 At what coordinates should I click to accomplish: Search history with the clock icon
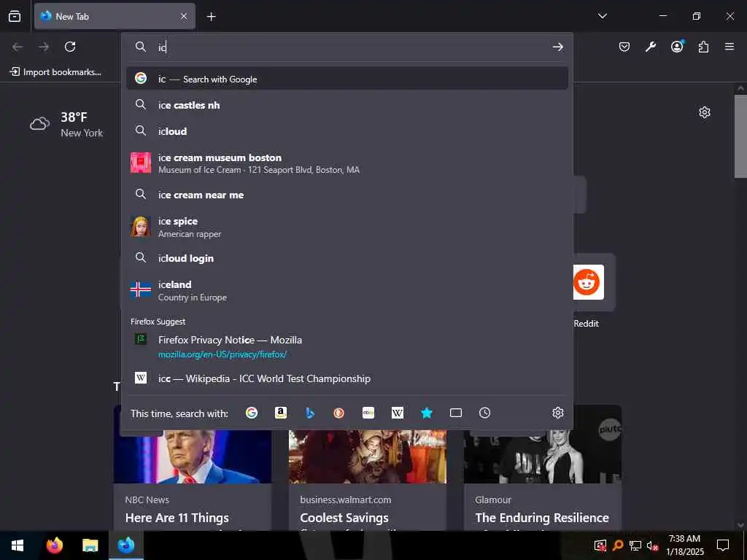[484, 413]
